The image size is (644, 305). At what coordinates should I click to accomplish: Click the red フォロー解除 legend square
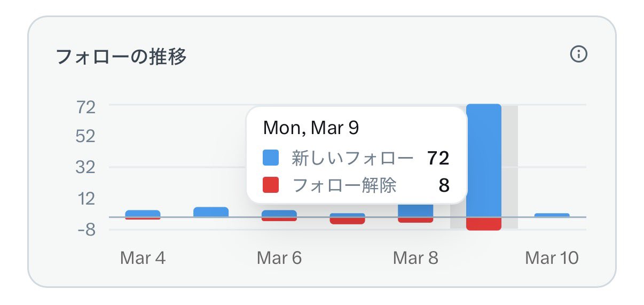[x=271, y=185]
